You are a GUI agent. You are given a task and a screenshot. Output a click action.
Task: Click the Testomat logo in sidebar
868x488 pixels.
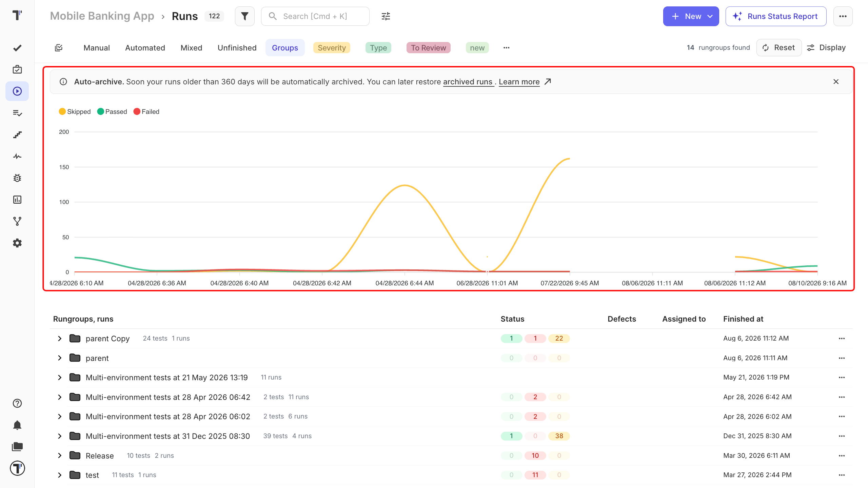[x=17, y=15]
